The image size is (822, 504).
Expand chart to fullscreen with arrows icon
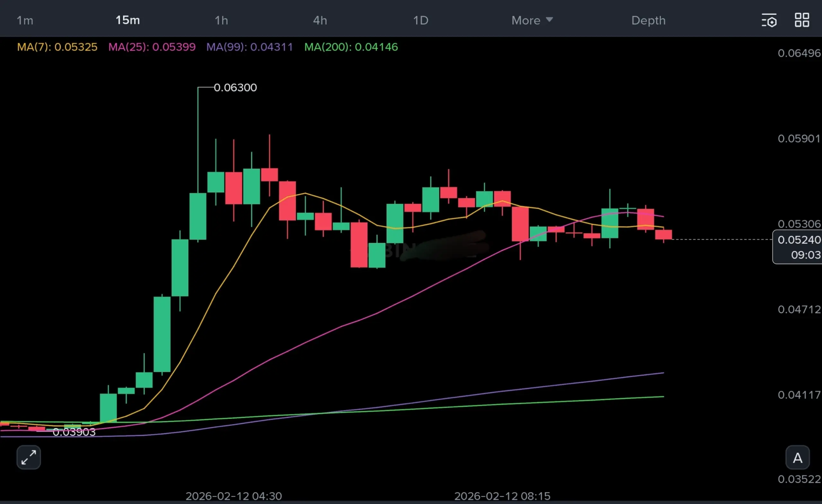(29, 457)
